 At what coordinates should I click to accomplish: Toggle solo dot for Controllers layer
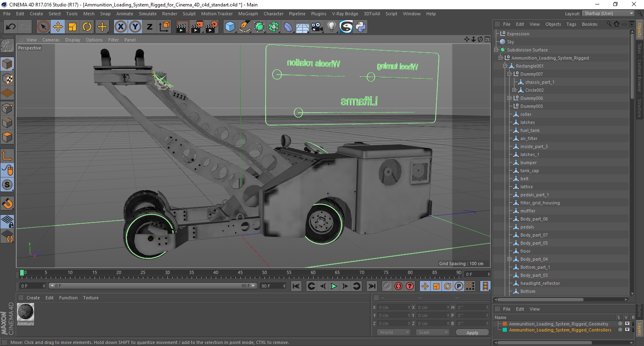620,330
